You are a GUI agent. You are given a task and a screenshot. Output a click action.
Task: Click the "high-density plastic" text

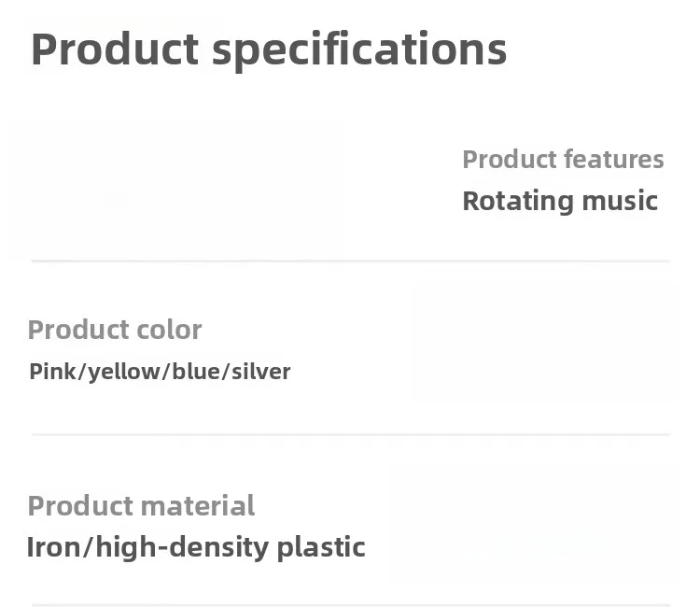tap(231, 547)
